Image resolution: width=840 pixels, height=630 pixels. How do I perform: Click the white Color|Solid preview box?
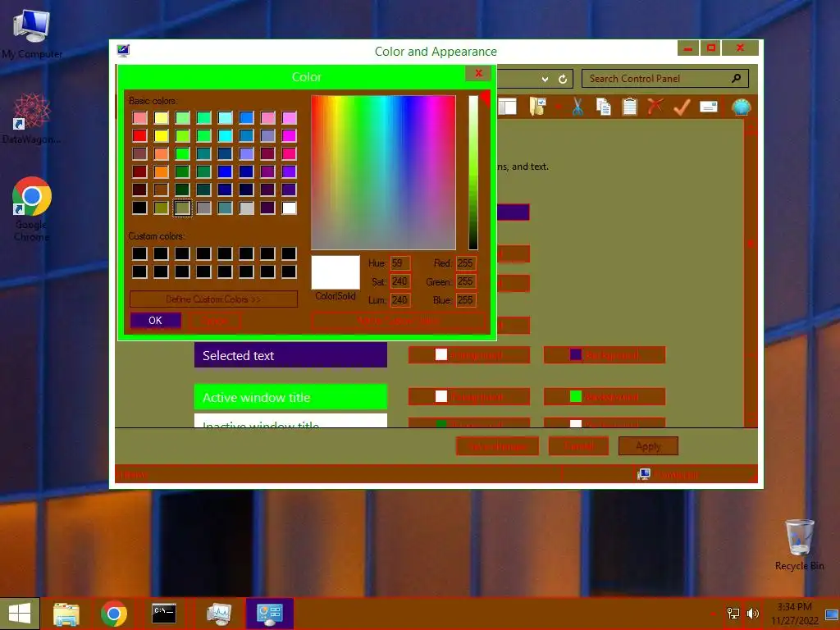pyautogui.click(x=336, y=272)
